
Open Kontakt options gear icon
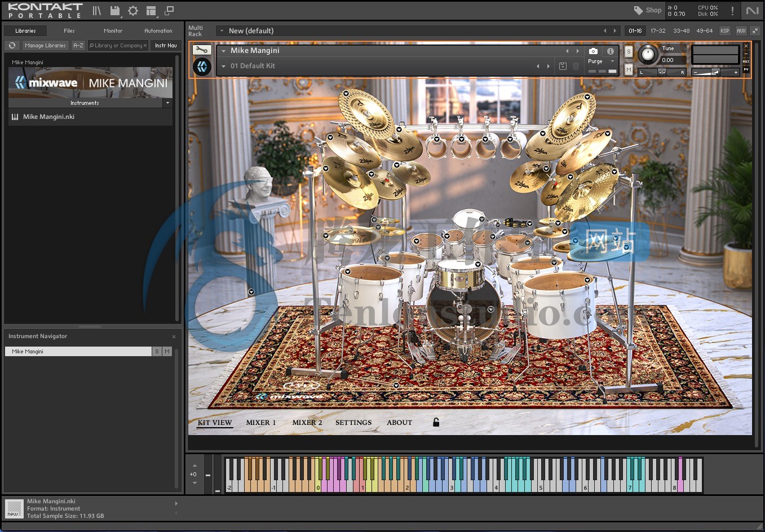[x=133, y=11]
